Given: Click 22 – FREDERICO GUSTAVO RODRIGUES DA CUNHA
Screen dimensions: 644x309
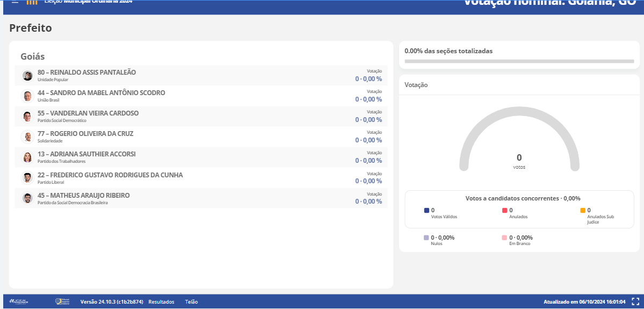Looking at the screenshot, I should (x=110, y=175).
